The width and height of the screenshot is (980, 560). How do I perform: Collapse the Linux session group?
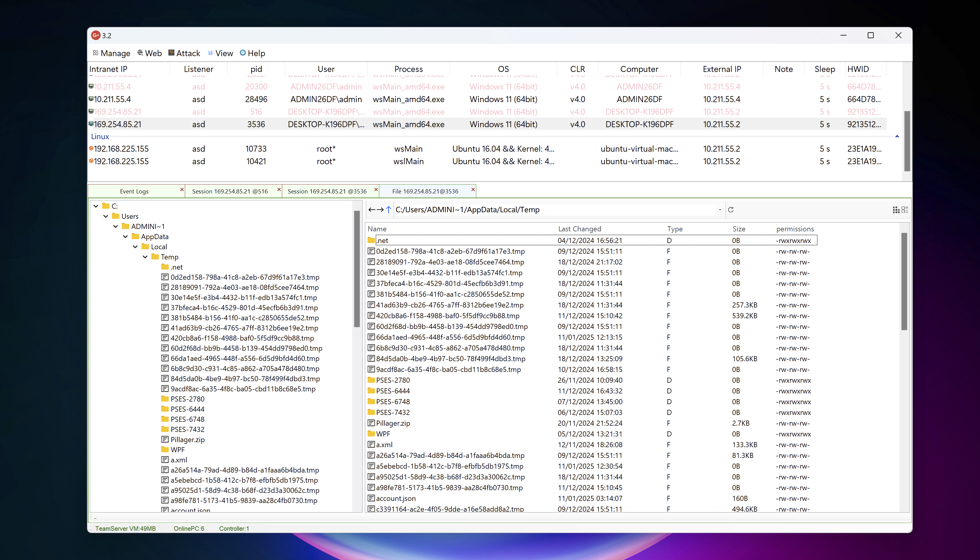[x=897, y=136]
